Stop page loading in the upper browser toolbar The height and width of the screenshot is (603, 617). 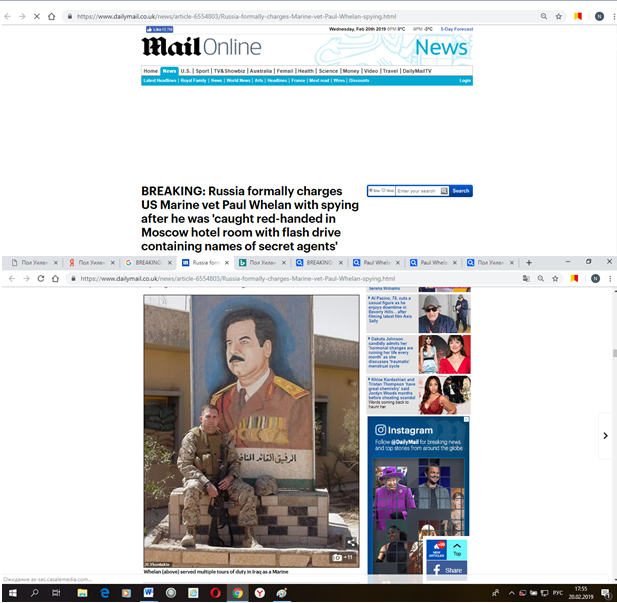click(x=37, y=17)
